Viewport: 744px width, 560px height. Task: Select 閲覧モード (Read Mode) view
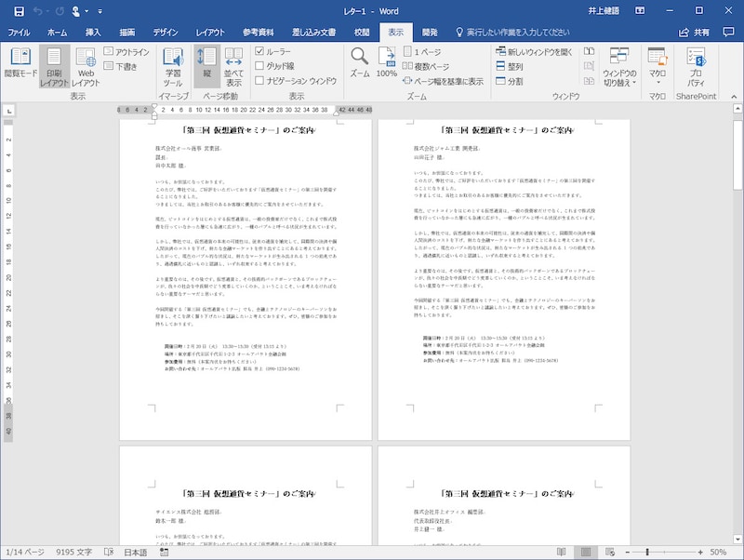pyautogui.click(x=20, y=67)
